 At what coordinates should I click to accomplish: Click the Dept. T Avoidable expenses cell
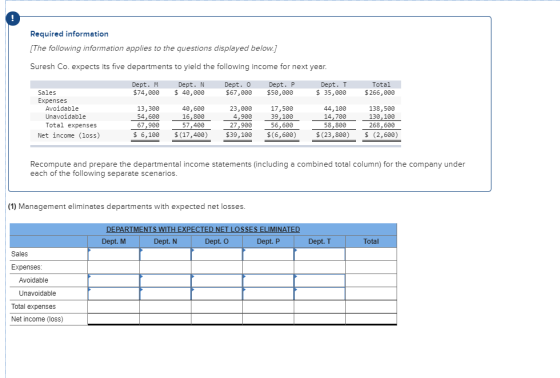[320, 280]
